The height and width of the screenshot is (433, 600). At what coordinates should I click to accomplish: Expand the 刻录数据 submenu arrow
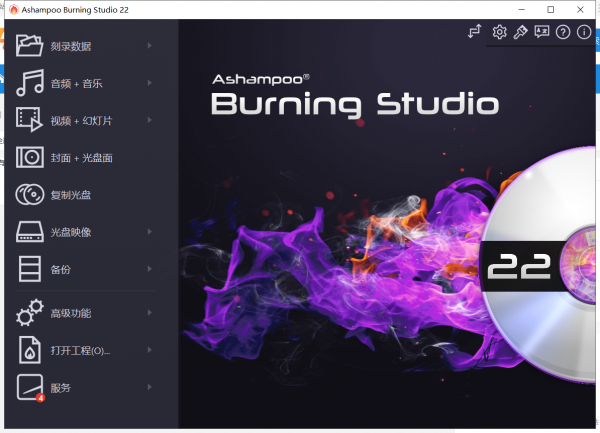point(150,46)
